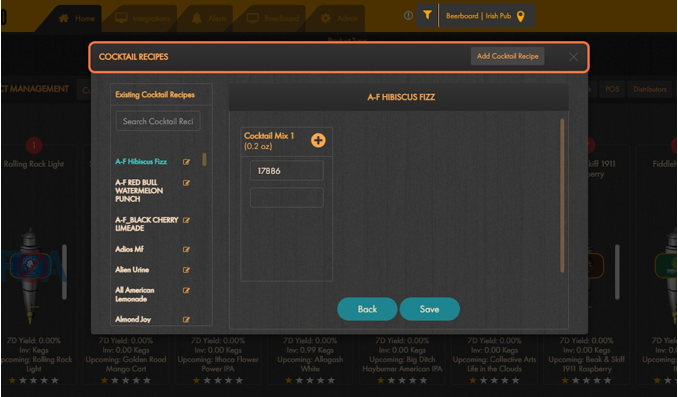Image resolution: width=678 pixels, height=397 pixels.
Task: Edit the Alien Urine recipe icon
Action: click(x=186, y=270)
